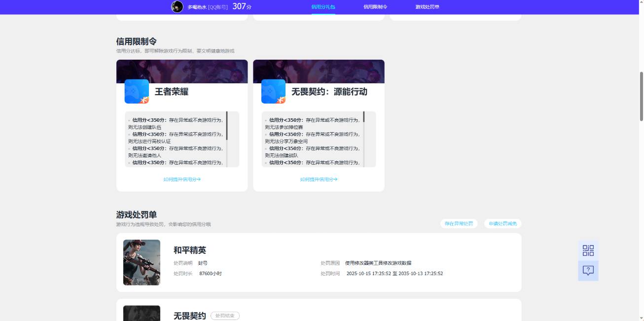The image size is (644, 321).
Task: Click the 无畏契约：源能行动 card title
Action: point(329,92)
